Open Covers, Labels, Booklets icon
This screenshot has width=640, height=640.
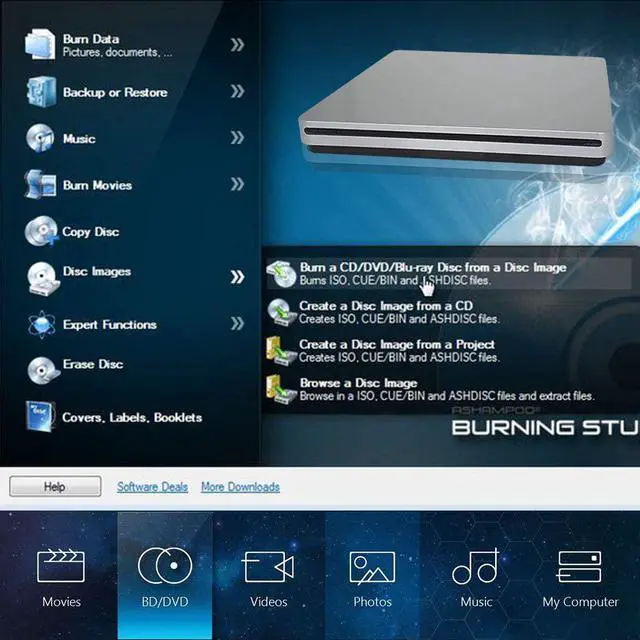tap(40, 416)
